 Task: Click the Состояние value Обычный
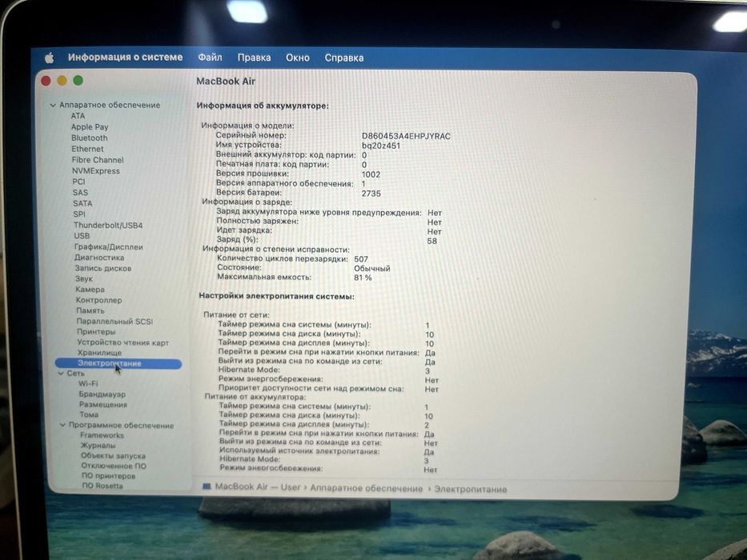372,269
